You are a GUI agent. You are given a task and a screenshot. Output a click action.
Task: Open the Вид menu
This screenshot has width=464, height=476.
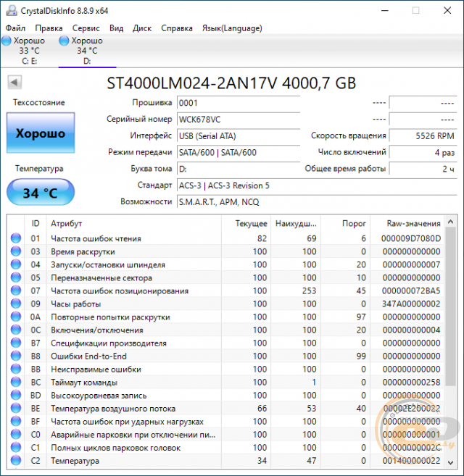(116, 28)
